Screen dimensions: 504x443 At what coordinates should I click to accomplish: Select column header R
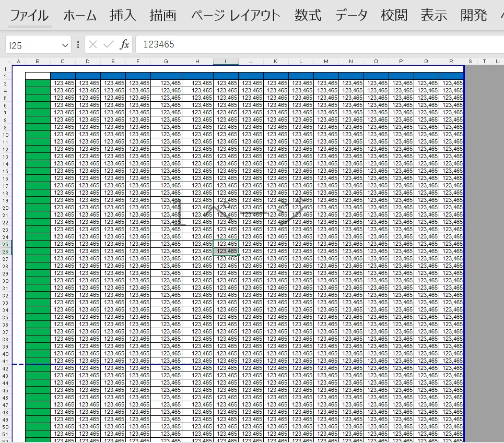pyautogui.click(x=451, y=62)
